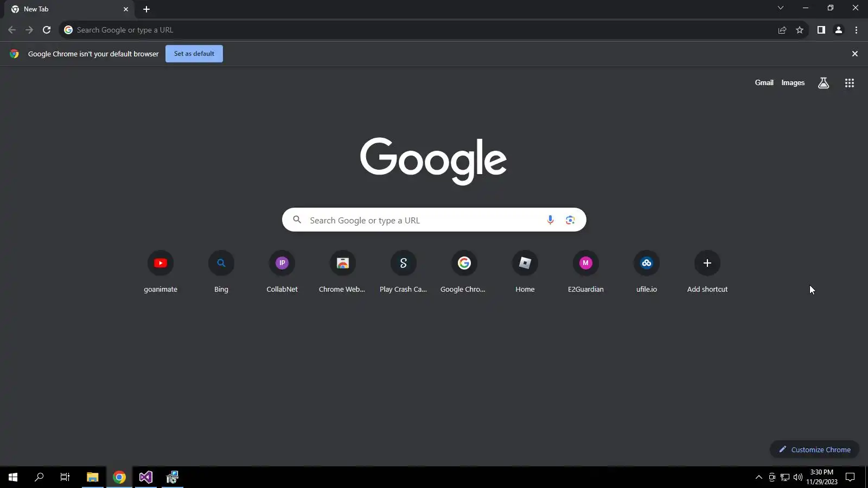The width and height of the screenshot is (868, 488).
Task: Click the Customize Chrome button
Action: (814, 450)
